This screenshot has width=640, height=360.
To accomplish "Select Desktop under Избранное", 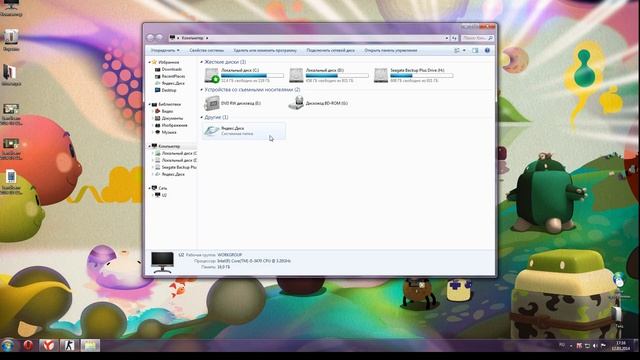I will pyautogui.click(x=169, y=90).
